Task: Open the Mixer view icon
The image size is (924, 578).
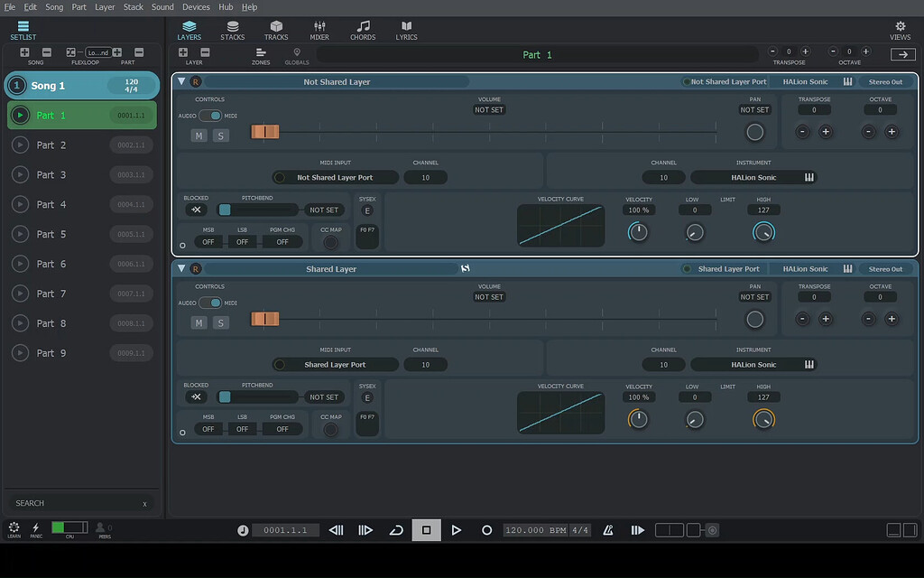Action: click(x=319, y=27)
